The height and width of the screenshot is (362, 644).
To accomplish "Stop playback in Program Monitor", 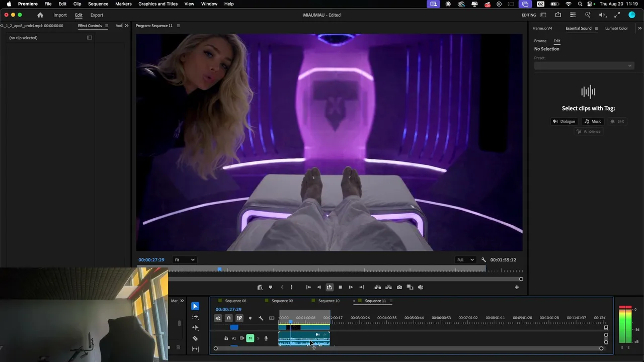I will click(340, 287).
